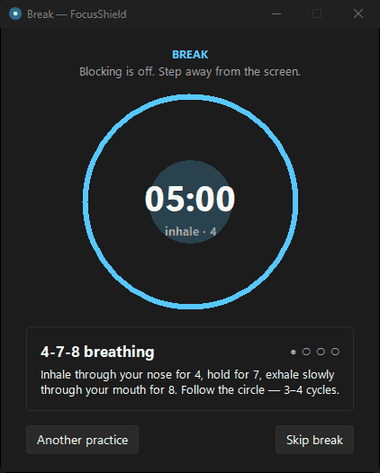
Task: Select the second practice page dot
Action: pyautogui.click(x=306, y=352)
